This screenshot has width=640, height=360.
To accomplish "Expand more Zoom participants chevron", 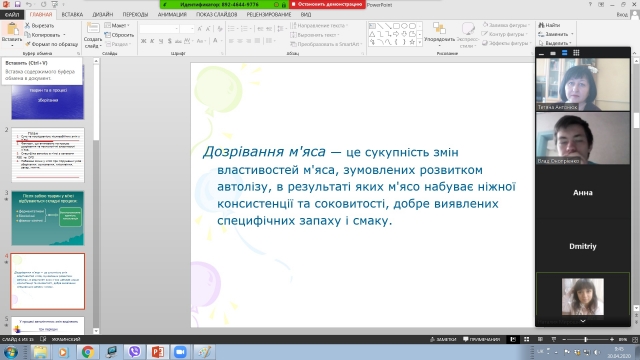I will click(583, 321).
